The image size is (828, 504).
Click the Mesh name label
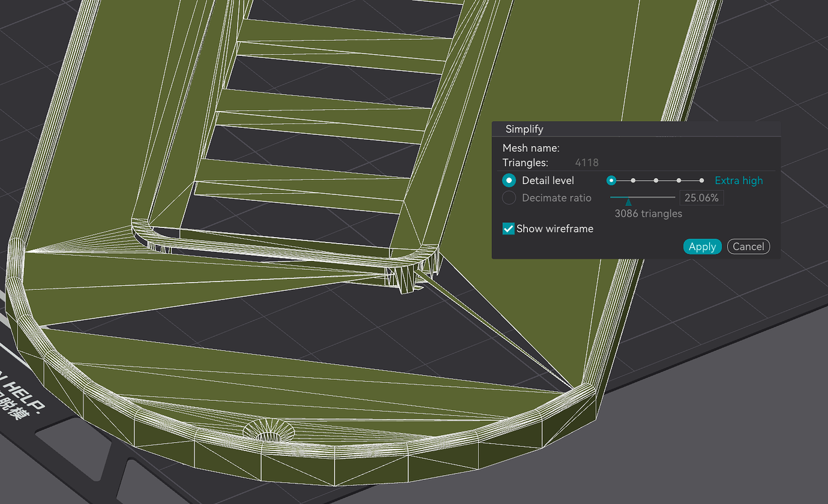click(x=531, y=148)
